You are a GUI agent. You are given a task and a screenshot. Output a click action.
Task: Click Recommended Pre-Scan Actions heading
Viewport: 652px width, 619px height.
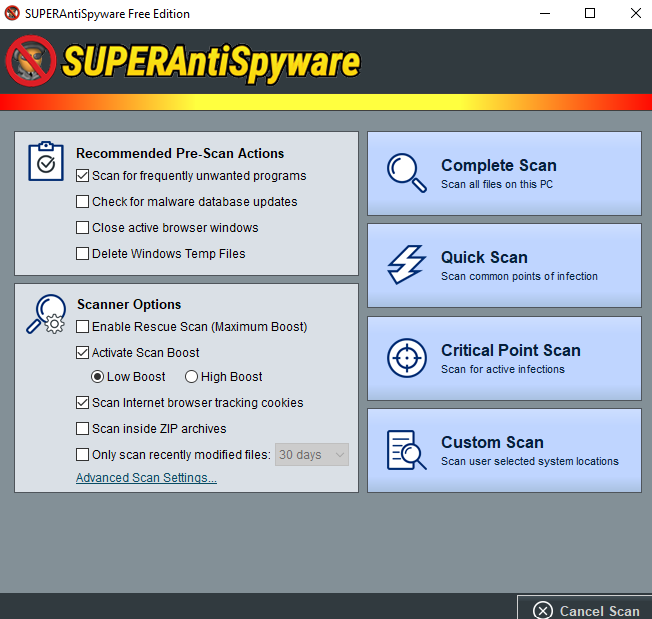click(180, 153)
